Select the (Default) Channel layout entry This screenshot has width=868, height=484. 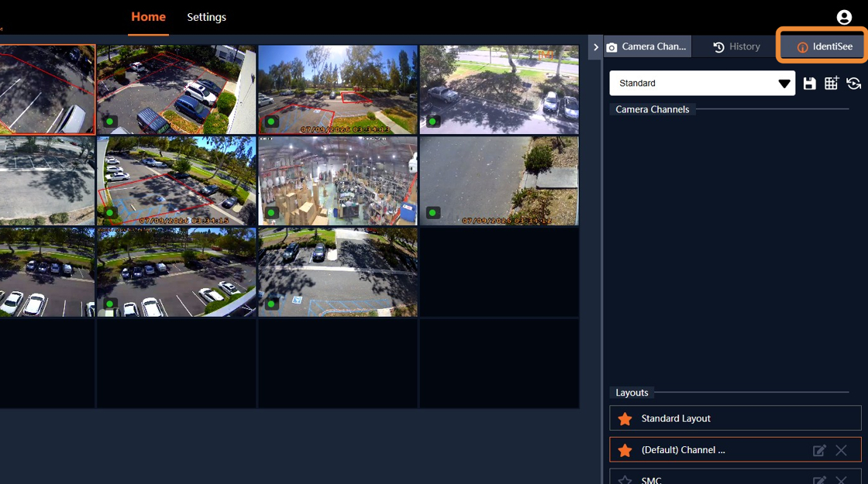pos(735,450)
